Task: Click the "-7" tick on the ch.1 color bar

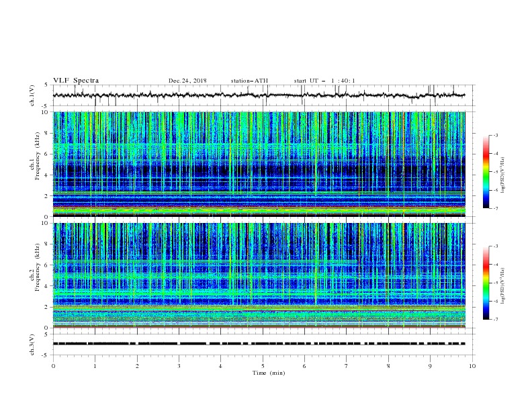Action: point(495,209)
